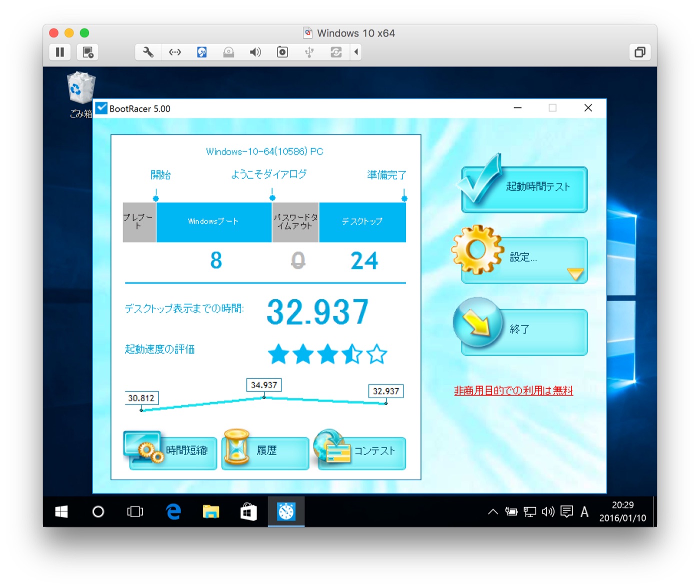This screenshot has height=588, width=700.
Task: Click the sync/sharing icon in VM toolbar
Action: click(x=336, y=52)
